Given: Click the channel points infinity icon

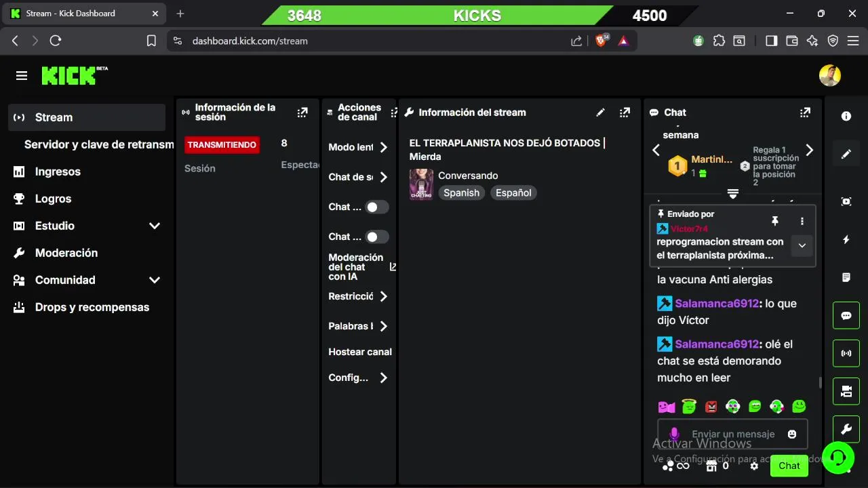Looking at the screenshot, I should click(x=676, y=466).
